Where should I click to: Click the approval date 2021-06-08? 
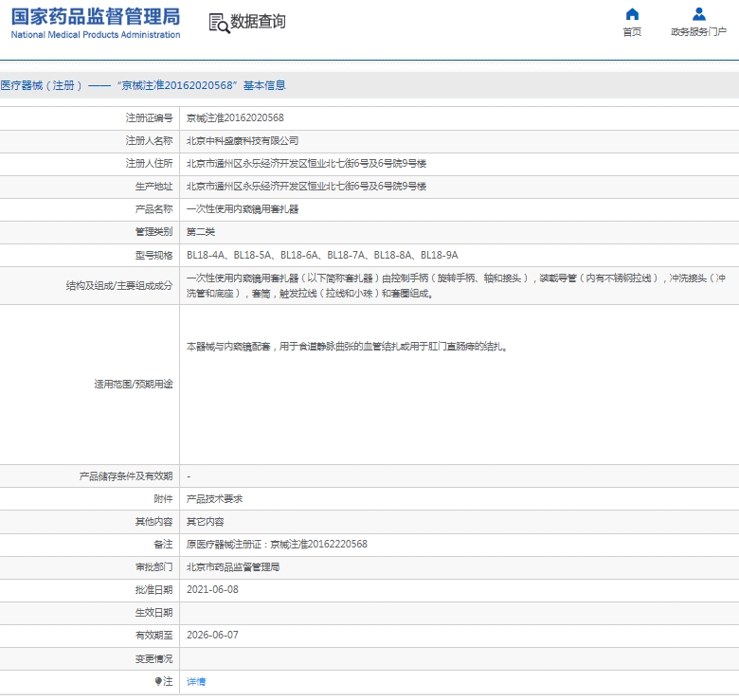tap(212, 589)
